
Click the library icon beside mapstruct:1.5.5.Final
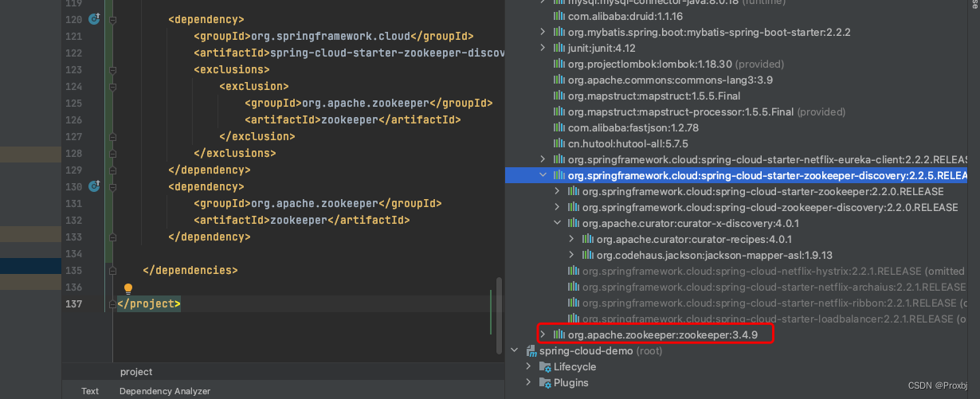[x=560, y=96]
